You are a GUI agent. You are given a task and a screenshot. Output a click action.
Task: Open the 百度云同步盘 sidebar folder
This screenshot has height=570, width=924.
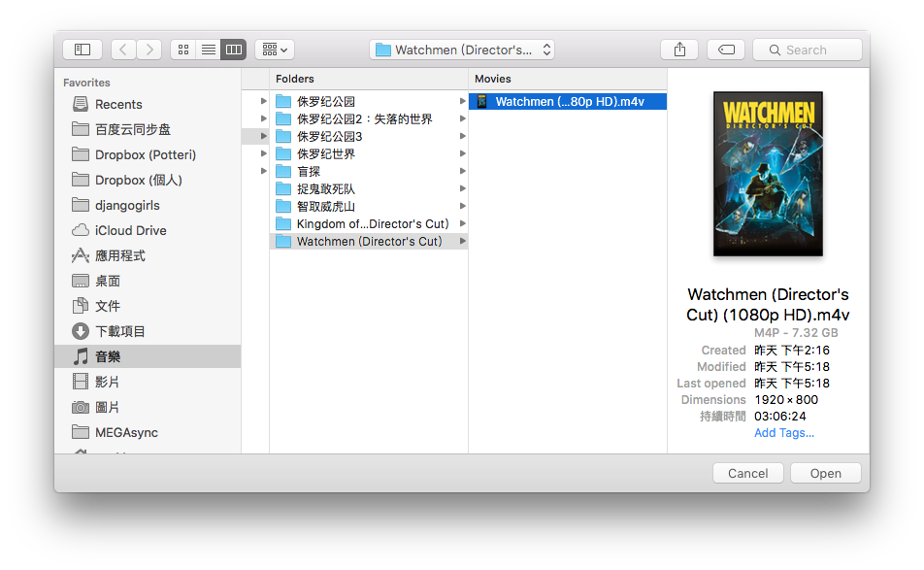tap(148, 130)
